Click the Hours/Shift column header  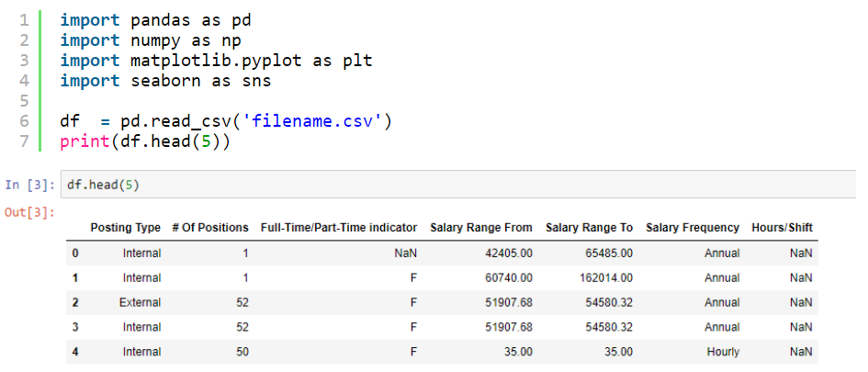tap(783, 228)
